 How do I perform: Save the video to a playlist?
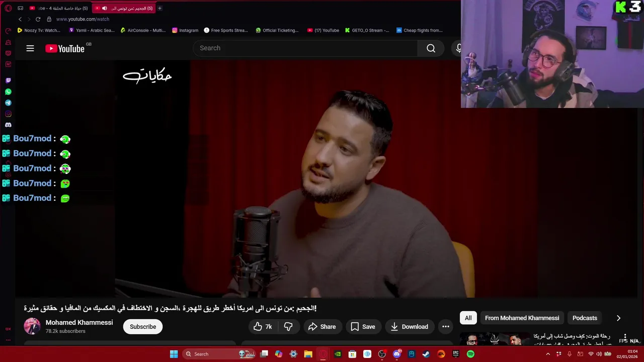(363, 327)
